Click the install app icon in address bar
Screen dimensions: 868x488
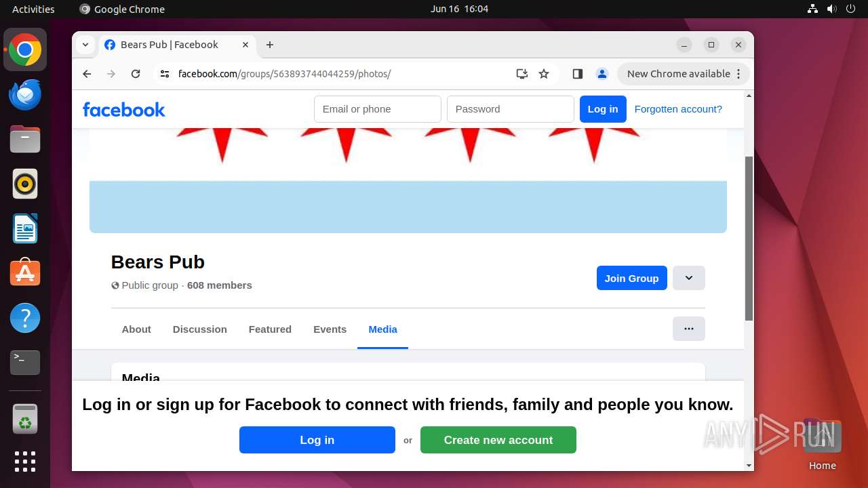[521, 74]
